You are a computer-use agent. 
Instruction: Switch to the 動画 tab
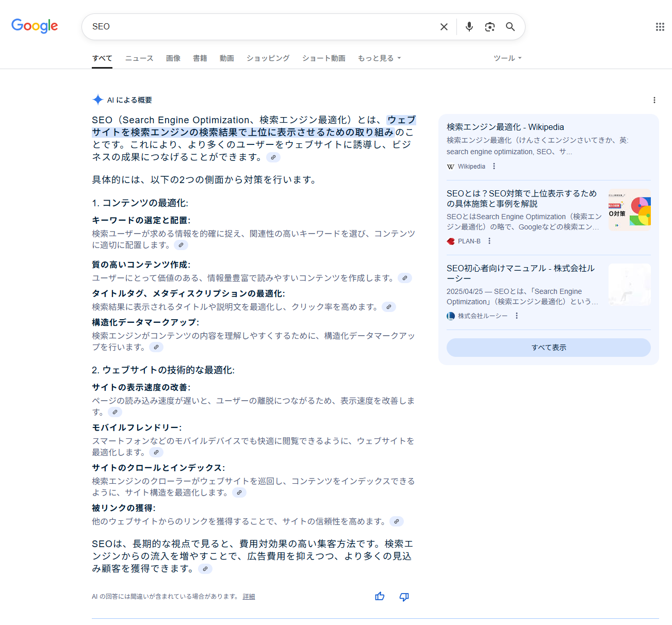coord(227,58)
